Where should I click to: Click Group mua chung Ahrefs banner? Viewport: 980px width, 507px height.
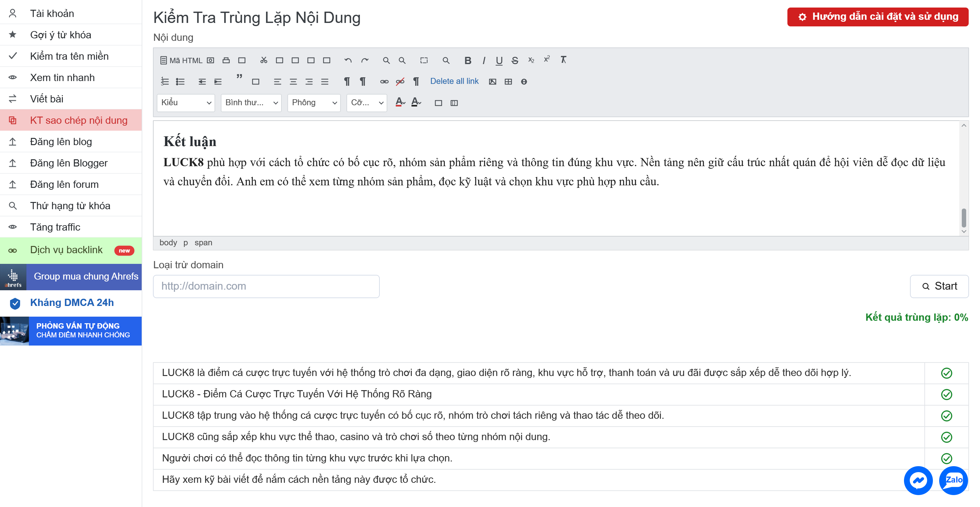click(x=71, y=277)
